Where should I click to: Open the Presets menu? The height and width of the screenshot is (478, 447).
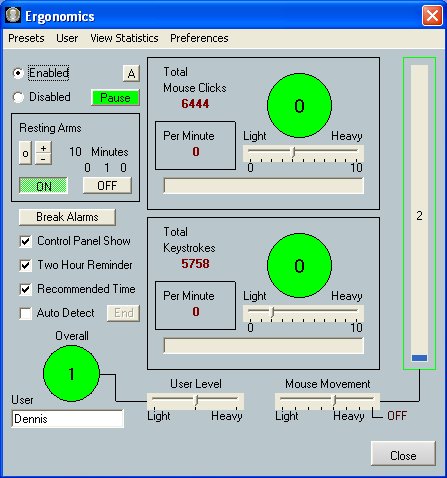(26, 38)
